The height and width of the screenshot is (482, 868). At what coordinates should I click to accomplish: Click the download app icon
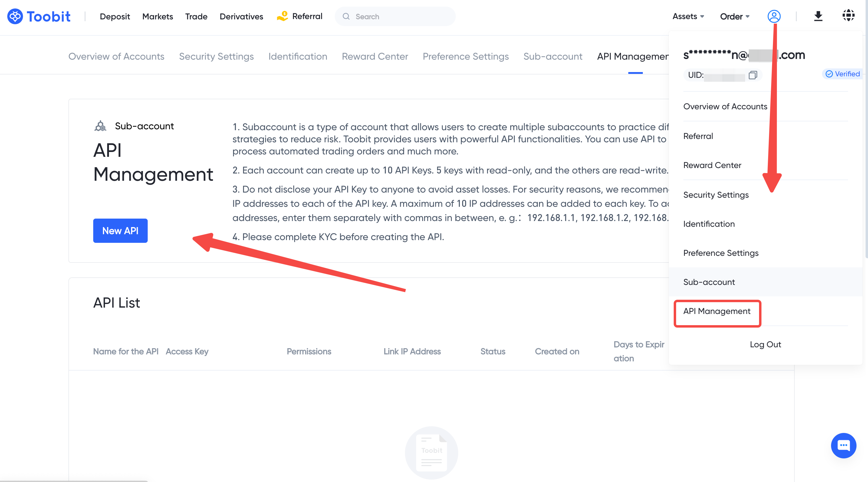pyautogui.click(x=818, y=16)
